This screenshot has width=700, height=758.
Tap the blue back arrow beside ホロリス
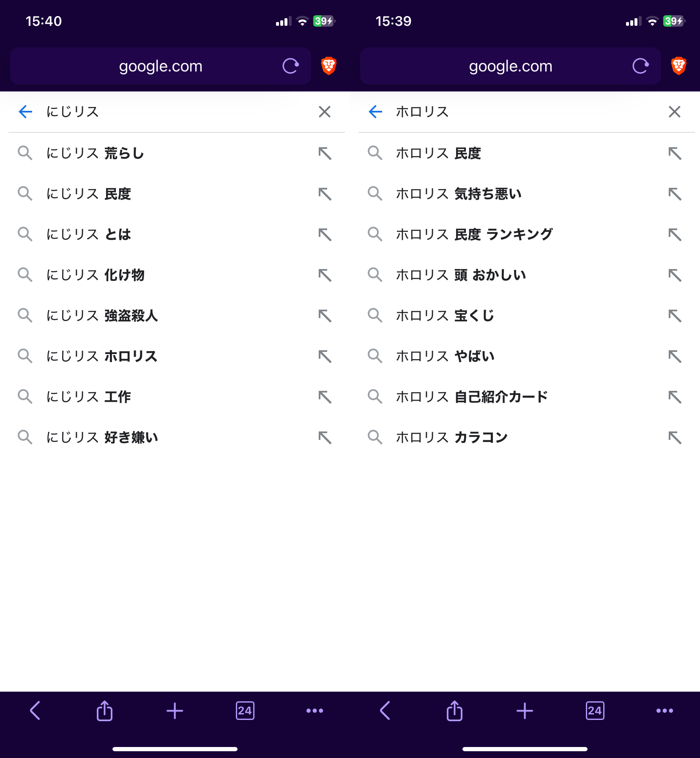tap(375, 112)
